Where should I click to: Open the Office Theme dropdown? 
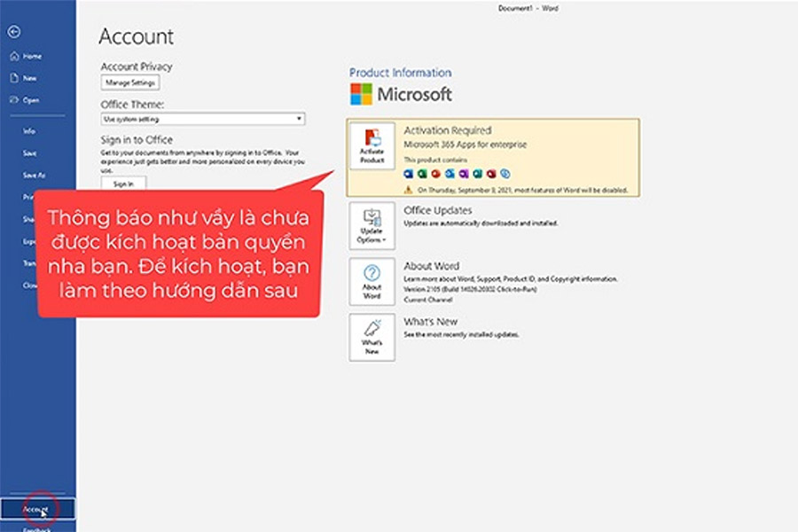point(203,118)
